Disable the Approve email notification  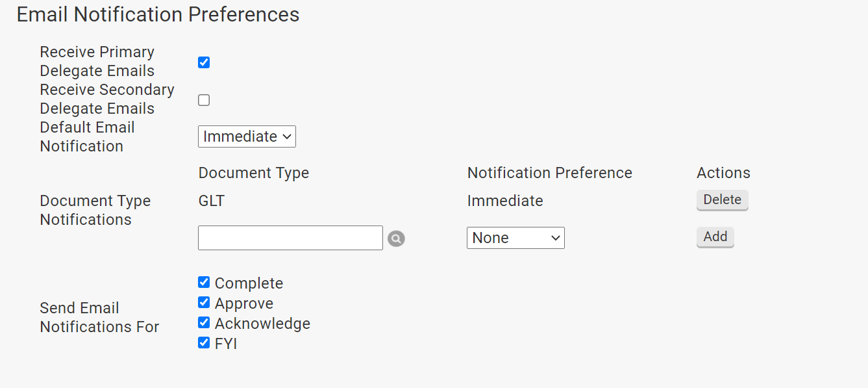pyautogui.click(x=204, y=302)
